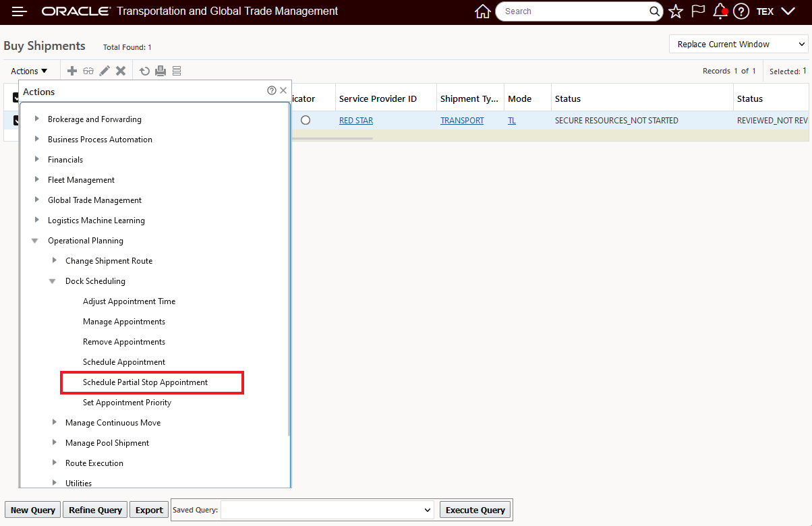The image size is (812, 526).
Task: Expand the Financials node
Action: point(36,160)
